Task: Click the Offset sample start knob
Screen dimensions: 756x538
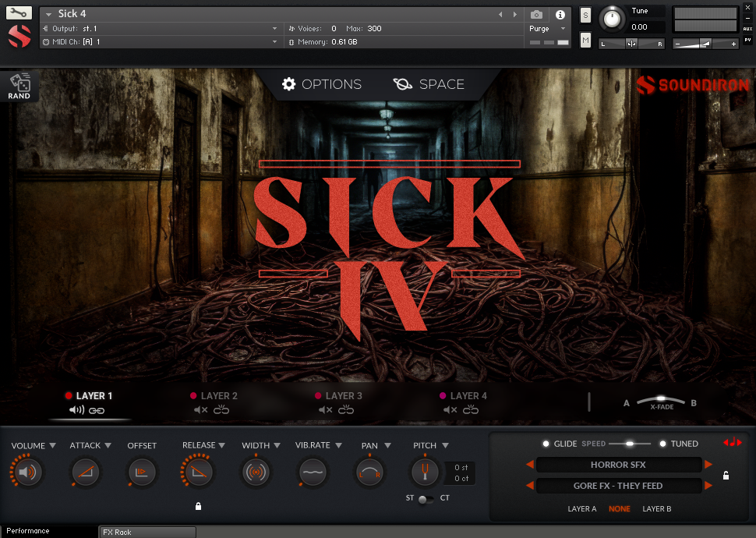Action: (141, 472)
